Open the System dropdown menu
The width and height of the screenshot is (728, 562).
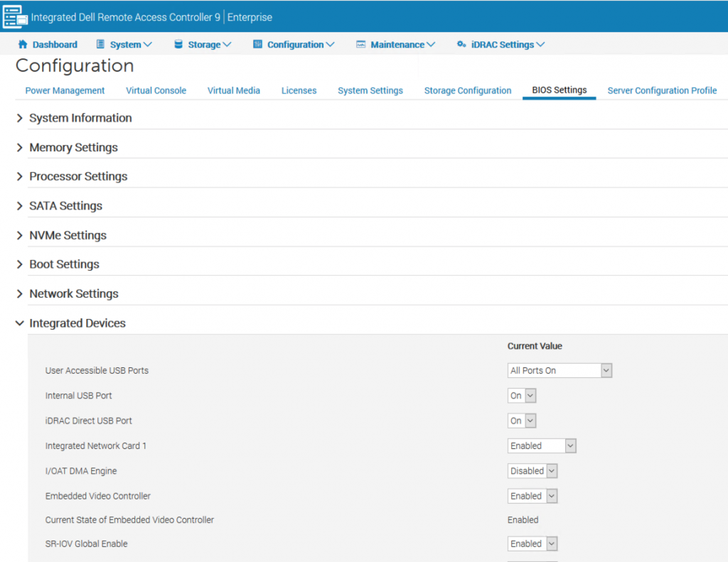tap(124, 45)
